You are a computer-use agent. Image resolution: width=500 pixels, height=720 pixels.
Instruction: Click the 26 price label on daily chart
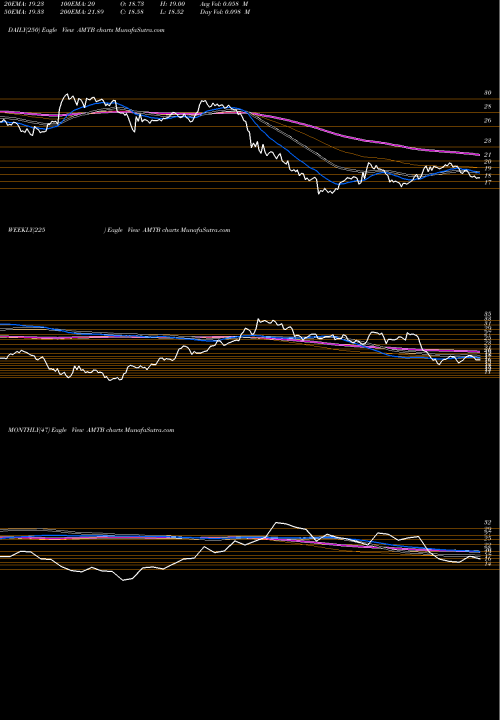[488, 120]
